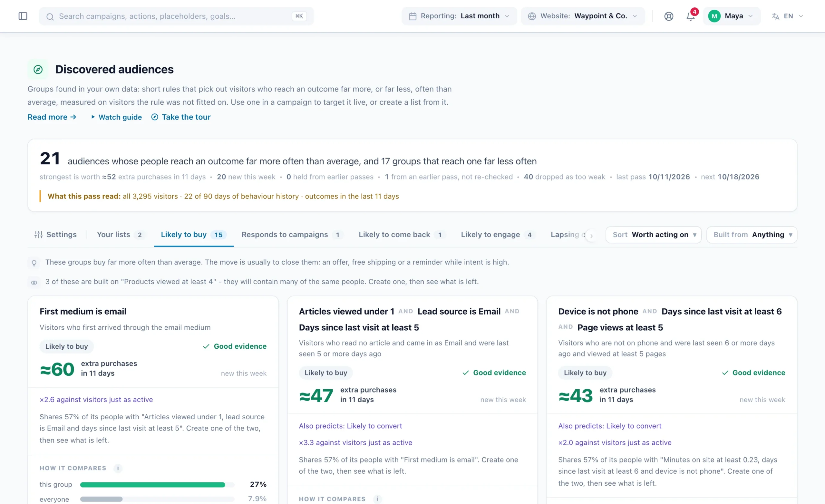Viewport: 825px width, 504px height.
Task: Click the overlap icon beside '3 of these'
Action: point(34,282)
